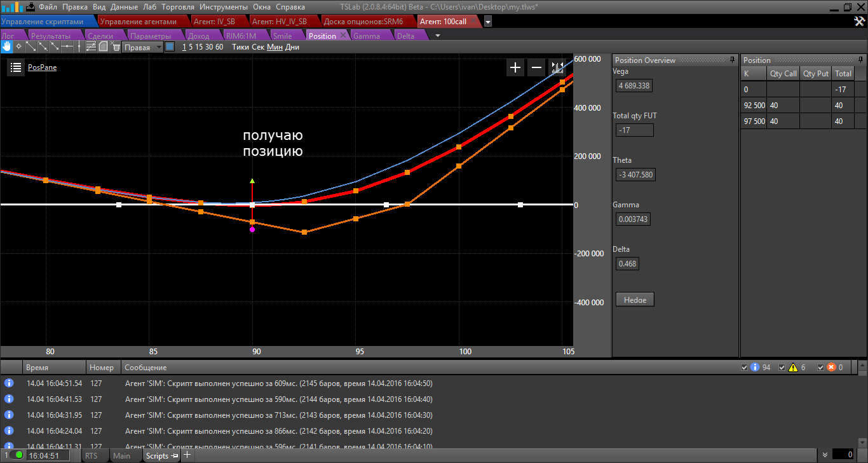Expand the log panel double-chevron
Viewport: 868px width, 463px height.
pos(825,455)
